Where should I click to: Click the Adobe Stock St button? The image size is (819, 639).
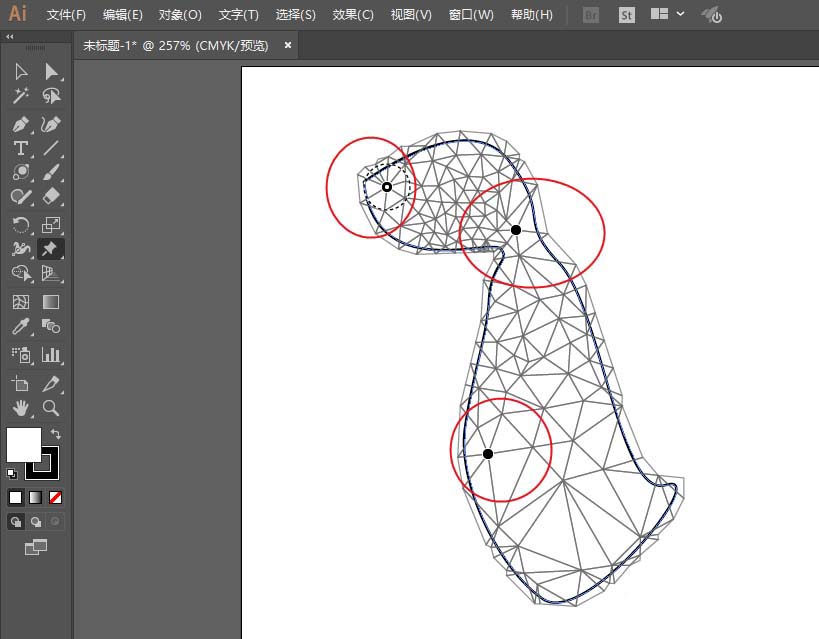pyautogui.click(x=627, y=15)
